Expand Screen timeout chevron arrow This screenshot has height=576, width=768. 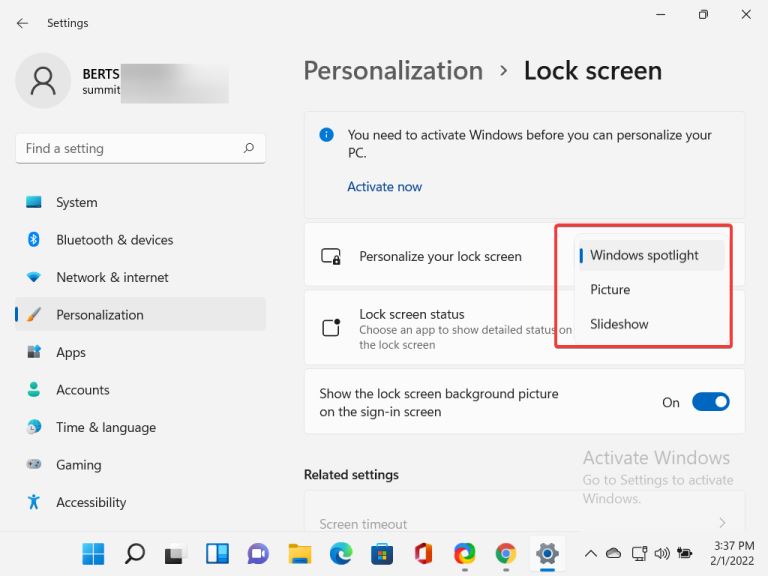point(722,523)
